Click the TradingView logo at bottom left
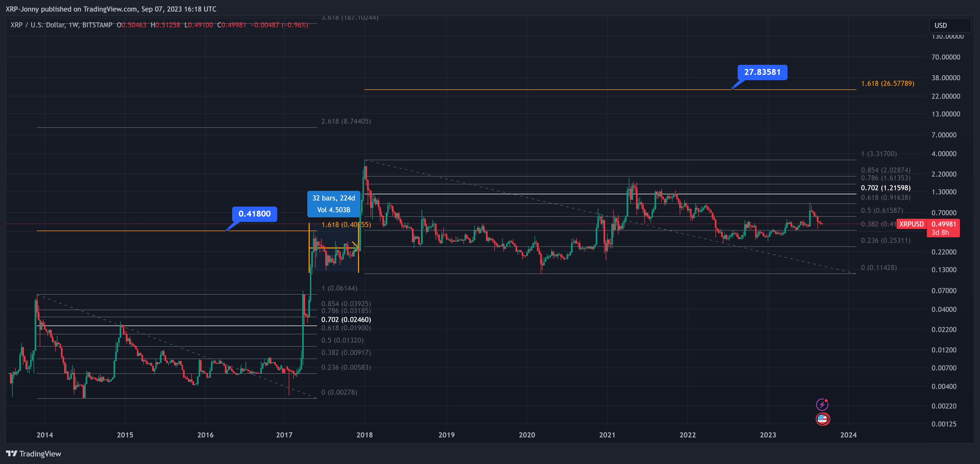The image size is (980, 464). 34,453
